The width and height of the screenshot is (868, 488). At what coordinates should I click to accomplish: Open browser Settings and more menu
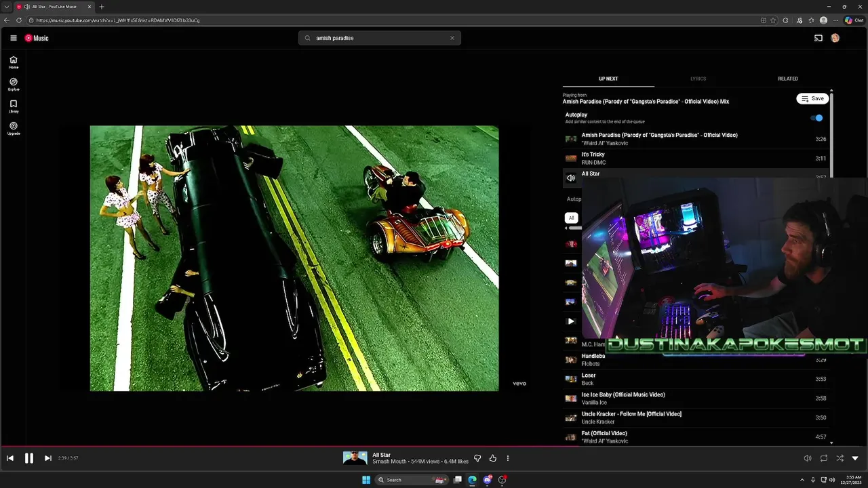click(835, 20)
